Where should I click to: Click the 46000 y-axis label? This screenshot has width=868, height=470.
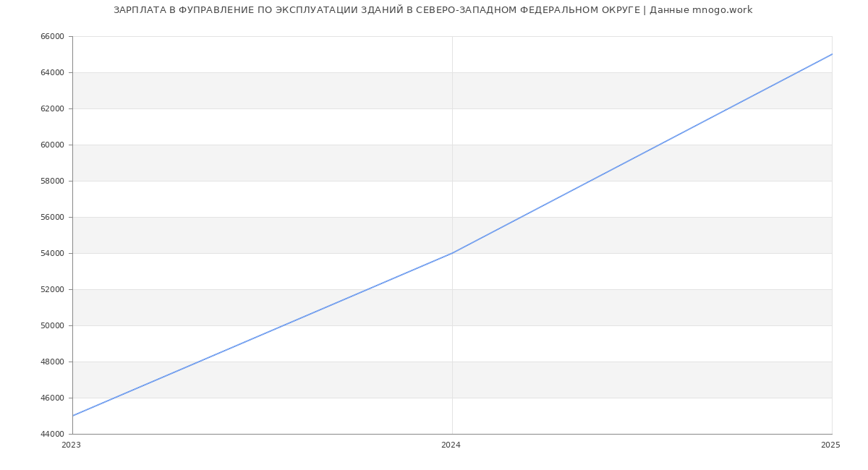click(x=52, y=398)
